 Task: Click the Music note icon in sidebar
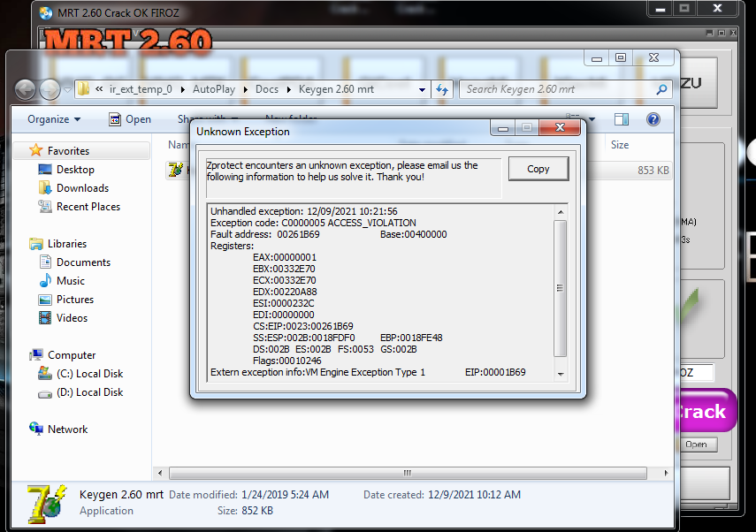click(x=45, y=280)
